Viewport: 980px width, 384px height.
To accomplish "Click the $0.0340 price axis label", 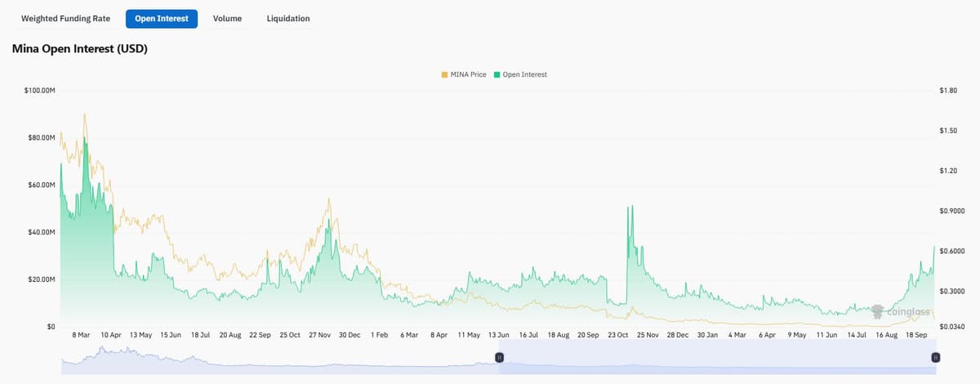I will click(952, 327).
